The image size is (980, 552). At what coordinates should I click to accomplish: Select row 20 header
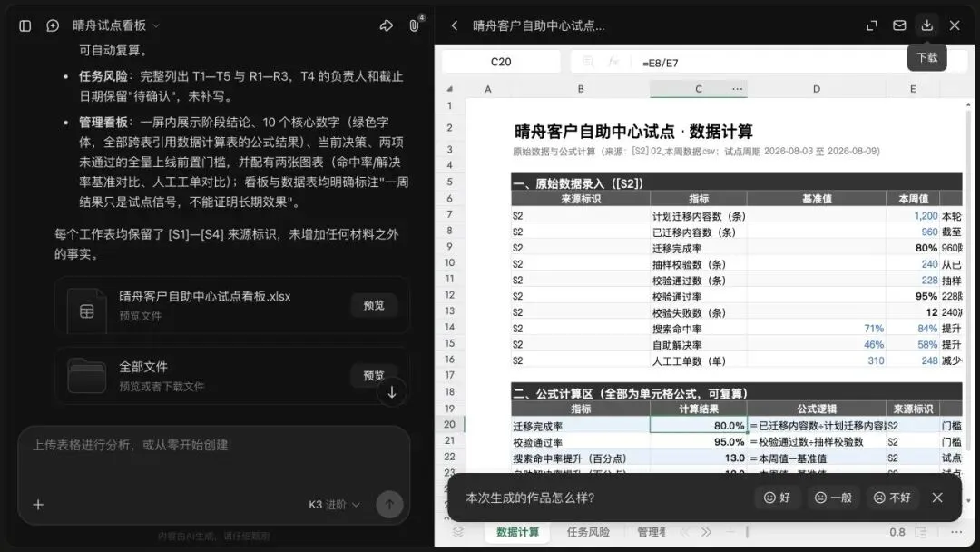[x=449, y=425]
